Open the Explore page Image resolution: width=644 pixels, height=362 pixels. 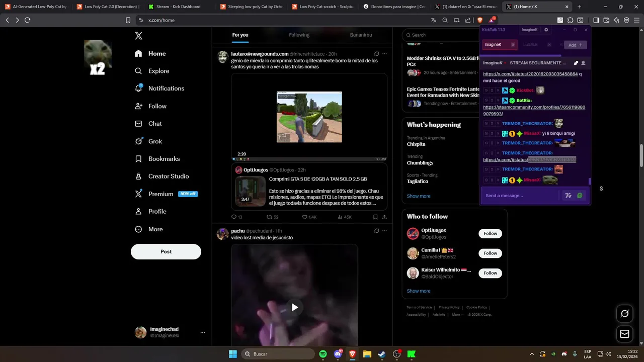152,71
